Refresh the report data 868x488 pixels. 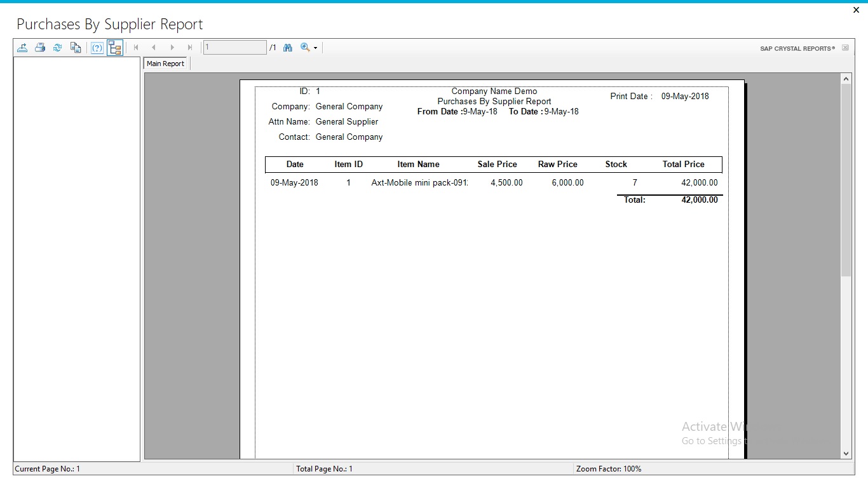click(x=58, y=47)
